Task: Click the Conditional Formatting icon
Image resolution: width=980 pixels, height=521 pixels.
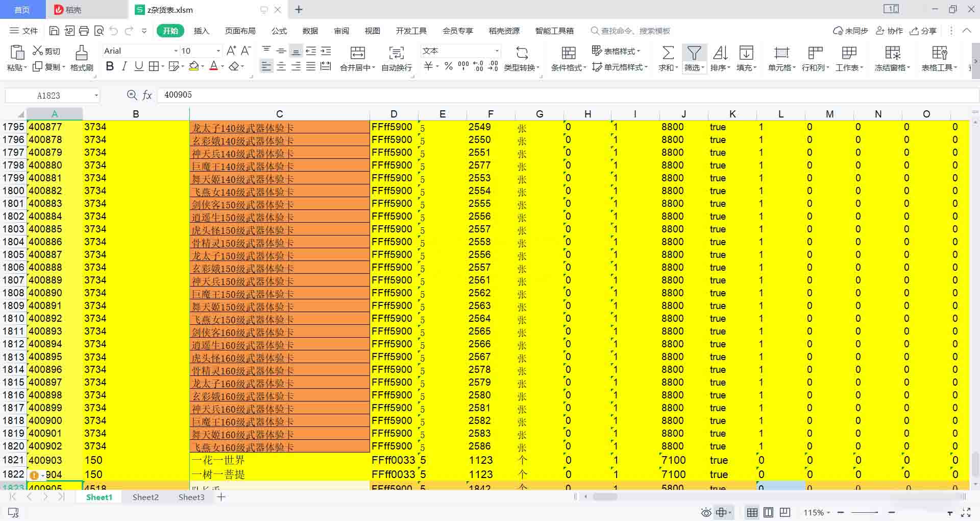Action: point(568,53)
